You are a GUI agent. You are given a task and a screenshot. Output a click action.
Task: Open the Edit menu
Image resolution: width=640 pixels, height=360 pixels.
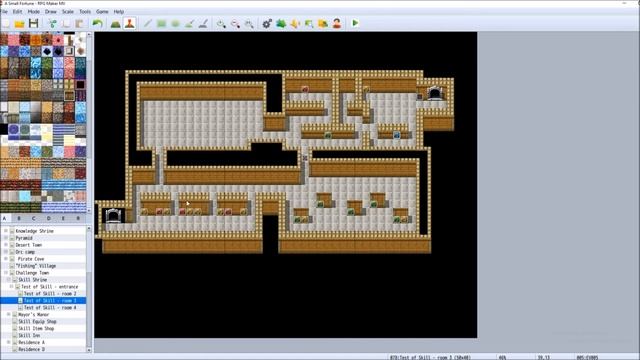pos(18,12)
